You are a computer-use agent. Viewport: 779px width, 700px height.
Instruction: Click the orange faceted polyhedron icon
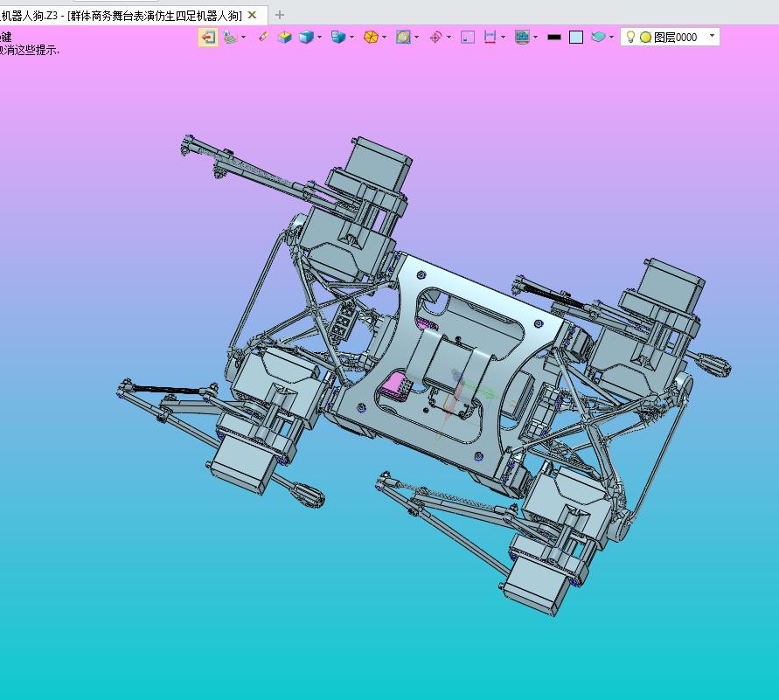371,37
